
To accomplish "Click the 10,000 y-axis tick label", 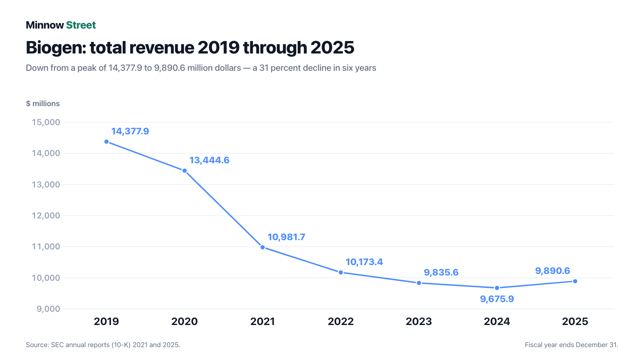I will click(x=46, y=278).
